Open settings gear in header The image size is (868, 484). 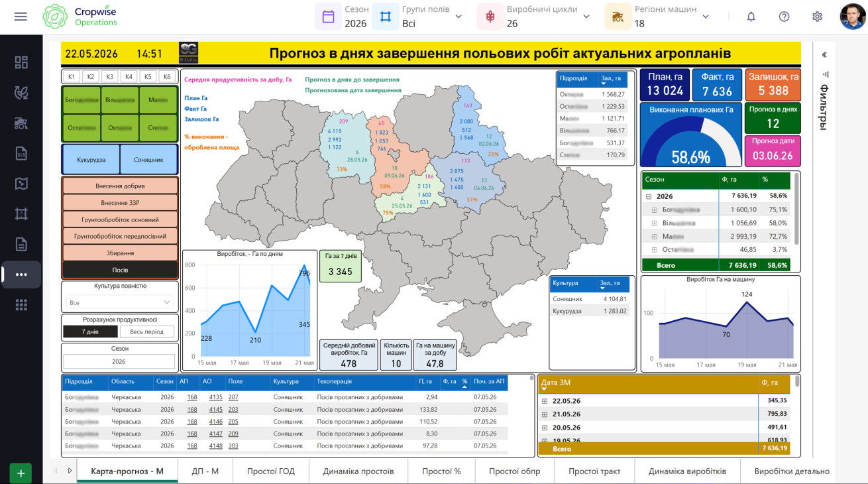pyautogui.click(x=817, y=17)
